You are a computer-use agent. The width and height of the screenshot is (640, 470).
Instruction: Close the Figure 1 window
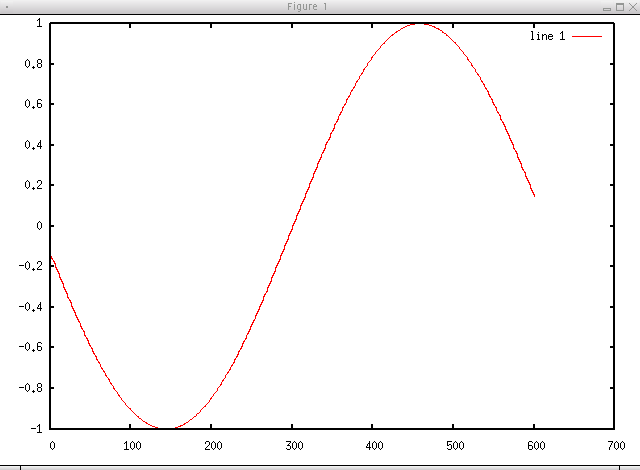(x=633, y=7)
